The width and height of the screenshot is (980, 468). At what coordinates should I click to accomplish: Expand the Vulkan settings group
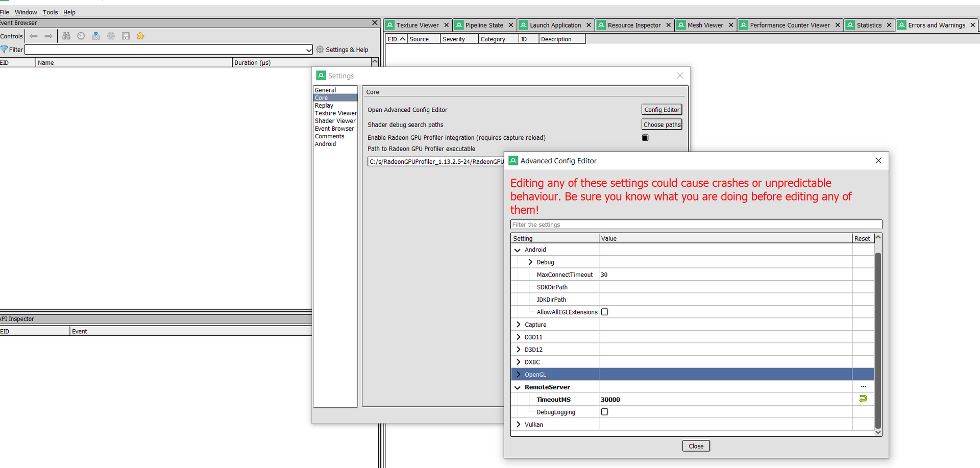519,425
